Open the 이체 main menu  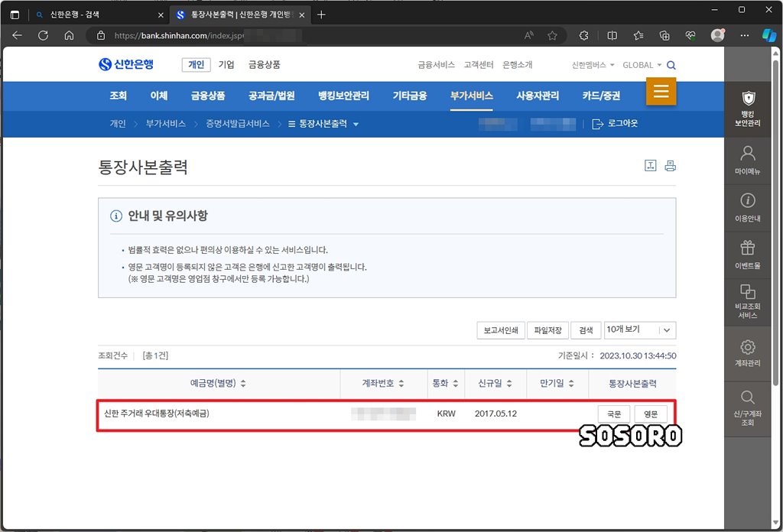coord(159,96)
